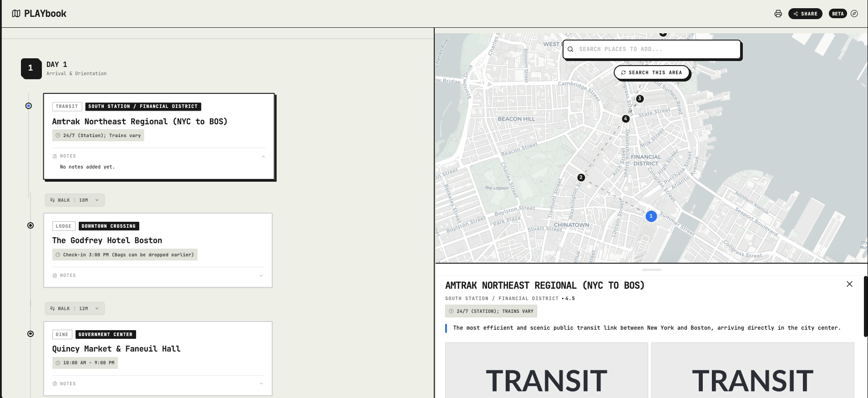Click the TRANSIT category tag on the Amtrak card

click(x=67, y=107)
